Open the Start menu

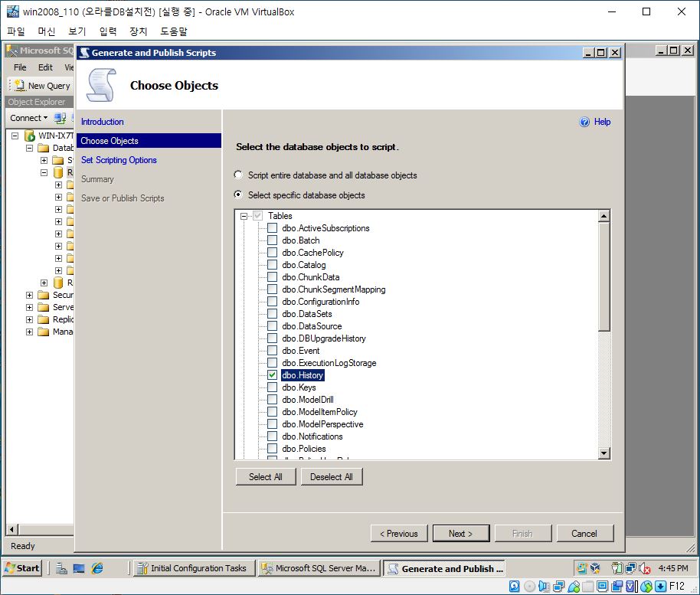tap(22, 568)
